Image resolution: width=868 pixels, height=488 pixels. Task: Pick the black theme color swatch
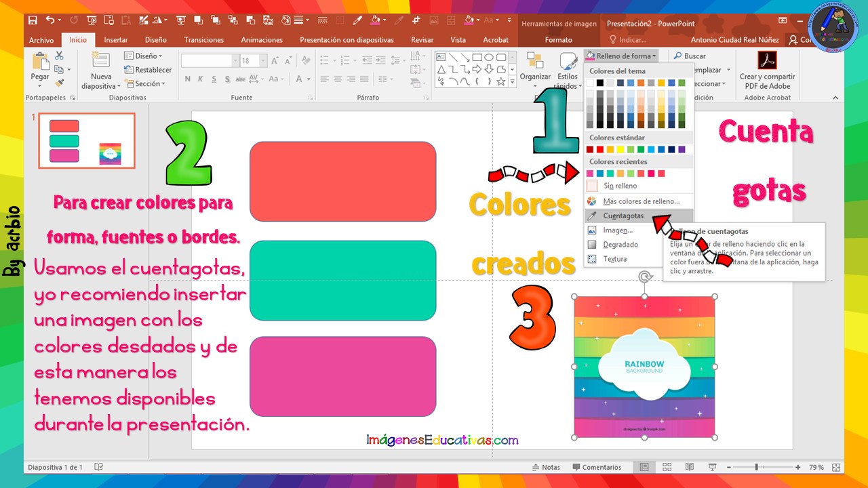[x=600, y=83]
